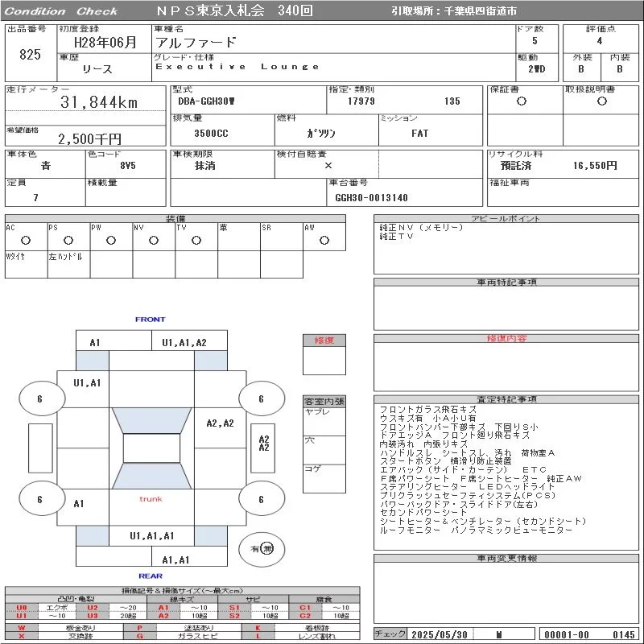Click color code "8V5"

128,166
